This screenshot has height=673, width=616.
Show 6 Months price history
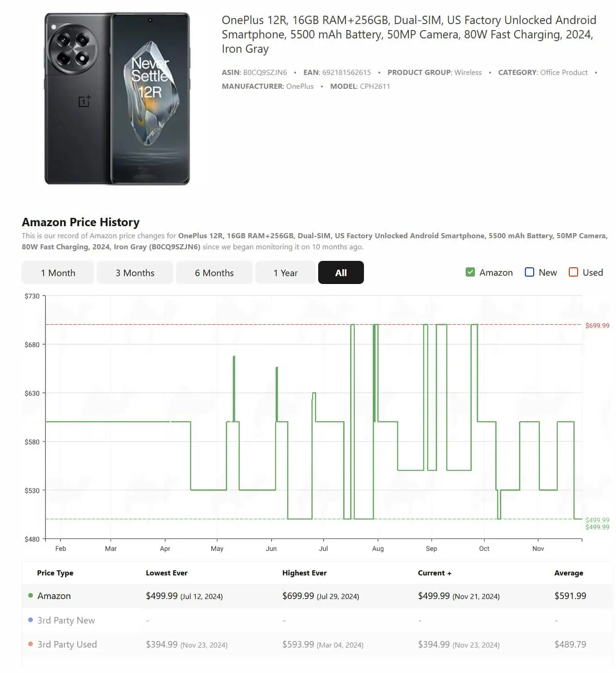click(214, 273)
